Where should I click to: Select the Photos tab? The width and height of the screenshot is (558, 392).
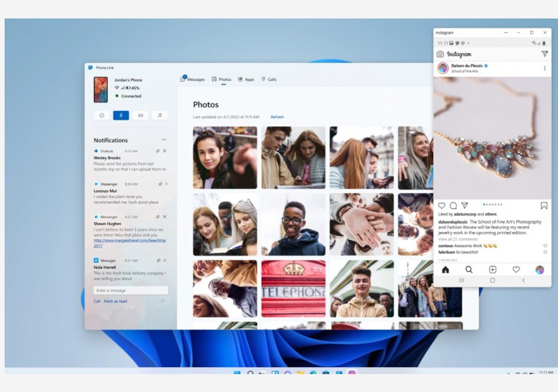(x=221, y=80)
